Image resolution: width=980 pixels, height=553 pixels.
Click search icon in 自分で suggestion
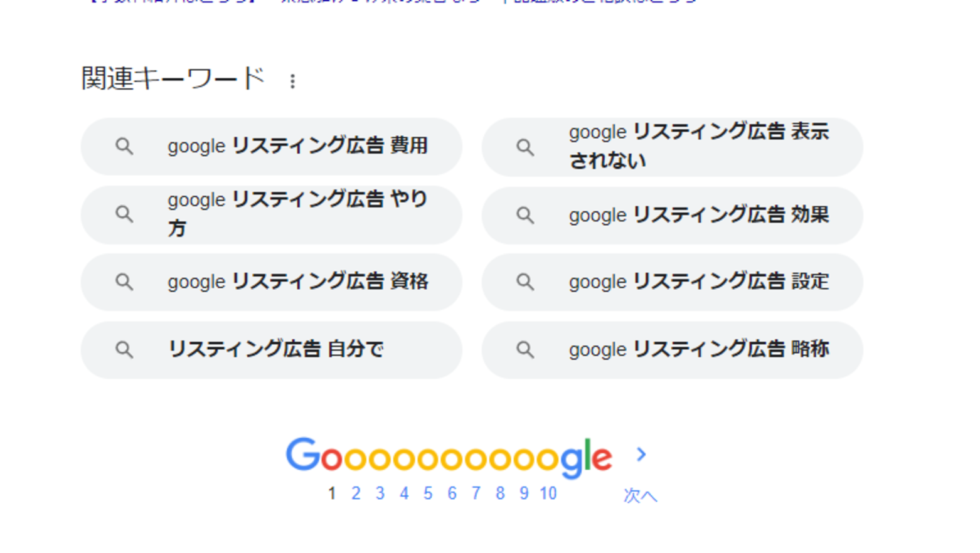[x=124, y=350]
